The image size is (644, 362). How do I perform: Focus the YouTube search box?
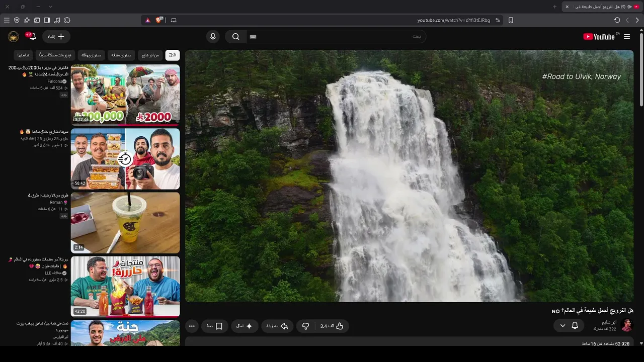(x=336, y=37)
